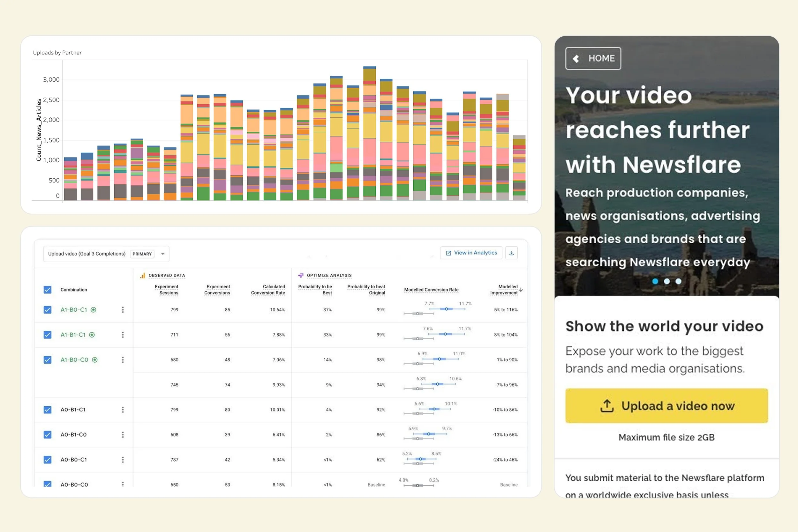Open kebab menu for A1-B0-C1 row
Screen dimensions: 798x532
[123, 310]
